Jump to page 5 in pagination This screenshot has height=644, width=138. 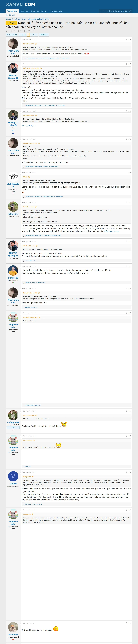[x=31, y=35]
